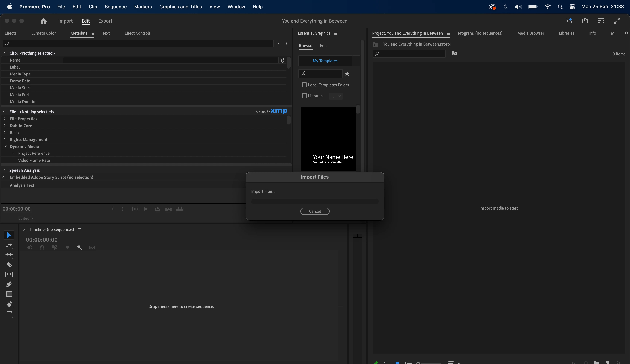Open the Export workspace

coord(105,21)
